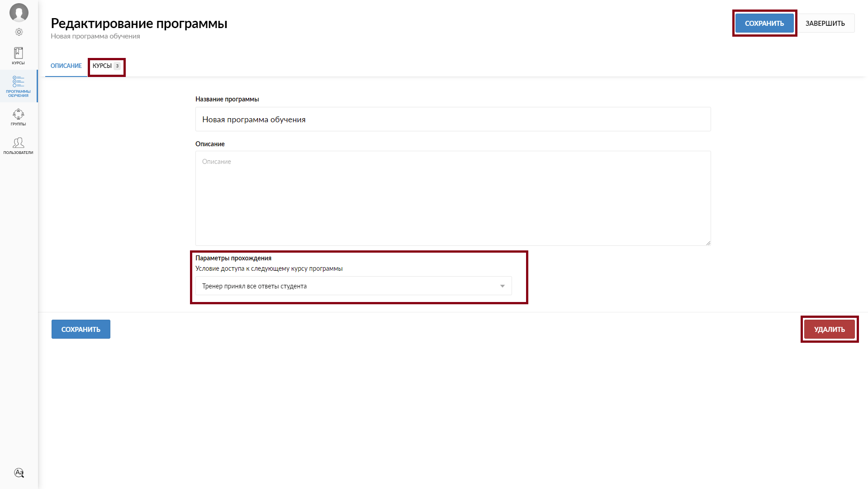This screenshot has width=868, height=489.
Task: Open settings via the gear icon
Action: (x=19, y=32)
